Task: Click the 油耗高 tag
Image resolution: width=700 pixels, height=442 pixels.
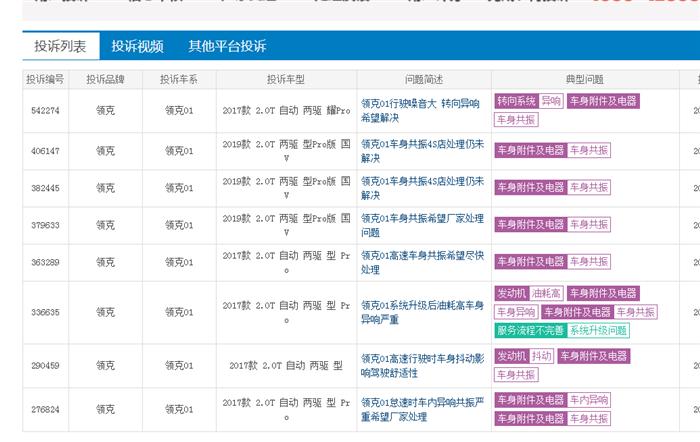Action: coord(546,293)
